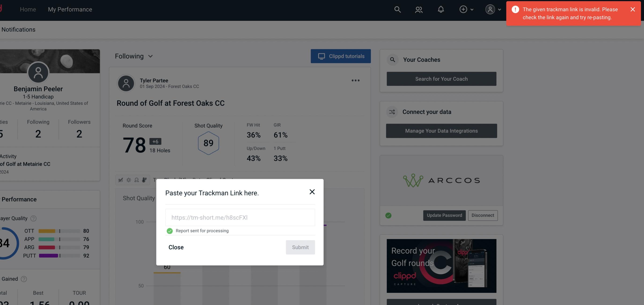This screenshot has height=305, width=644.
Task: Click the search icon in the top navigation
Action: click(x=397, y=9)
